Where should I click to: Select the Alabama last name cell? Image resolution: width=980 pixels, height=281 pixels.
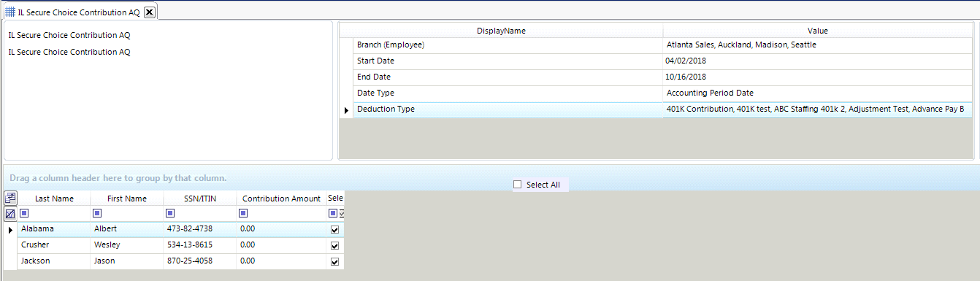54,229
